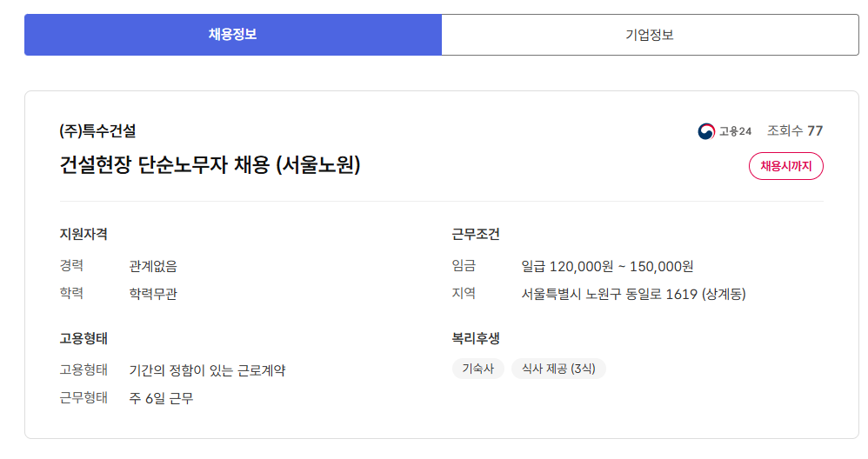Click the 채용시까지 badge button

tap(785, 166)
